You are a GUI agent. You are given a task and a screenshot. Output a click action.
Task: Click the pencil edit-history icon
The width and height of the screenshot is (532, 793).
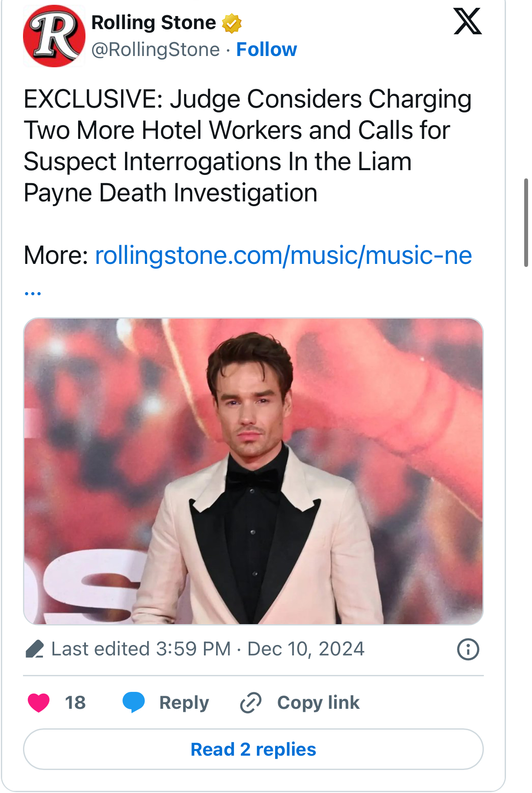click(x=35, y=649)
